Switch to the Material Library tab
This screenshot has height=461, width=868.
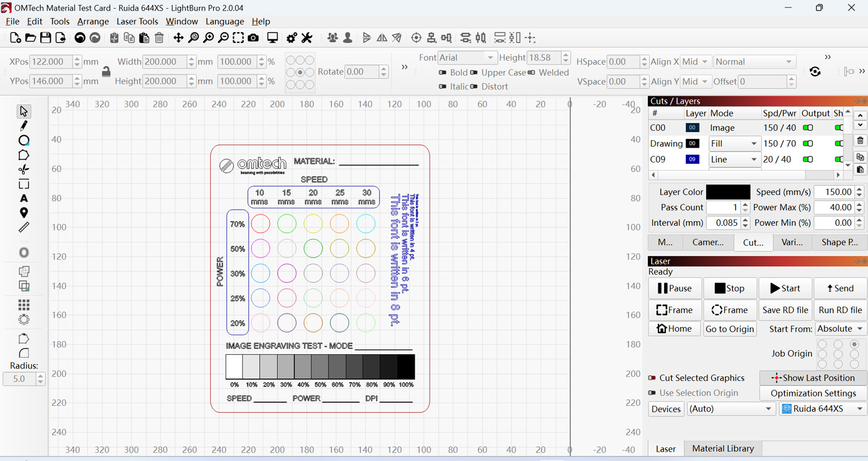[723, 449]
